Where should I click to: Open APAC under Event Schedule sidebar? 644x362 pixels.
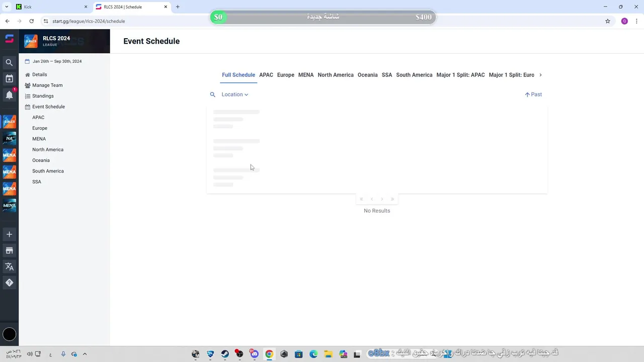tap(38, 117)
